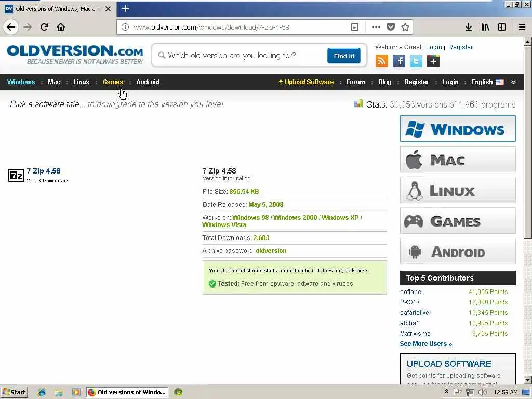The height and width of the screenshot is (399, 532).
Task: Click the UPLOAD SOFTWARE heading
Action: pyautogui.click(x=449, y=364)
